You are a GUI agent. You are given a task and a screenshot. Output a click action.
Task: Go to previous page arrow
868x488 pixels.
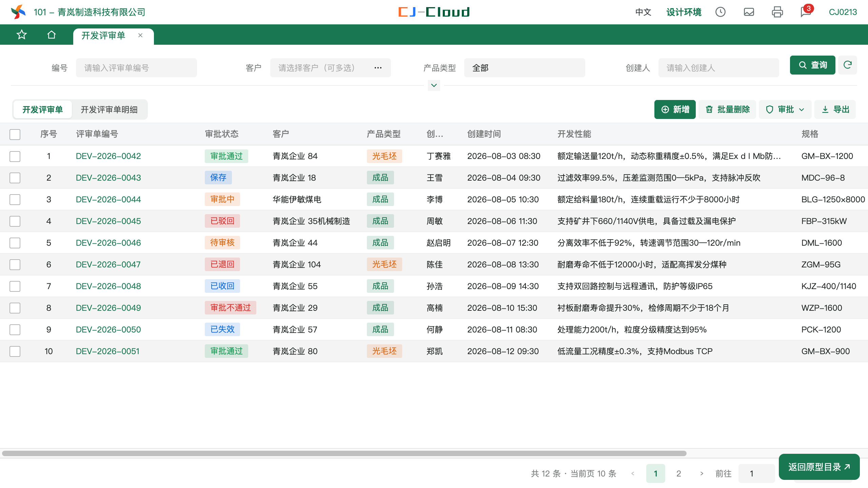coord(633,473)
